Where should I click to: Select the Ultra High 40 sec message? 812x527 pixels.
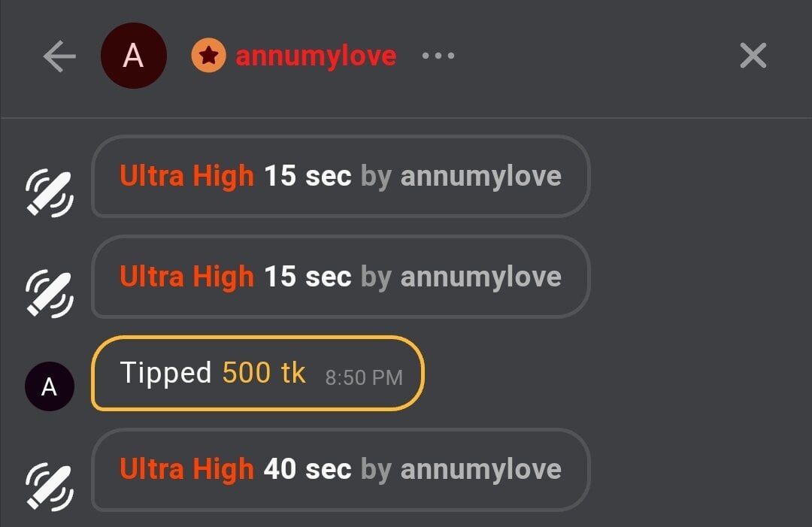tap(341, 470)
